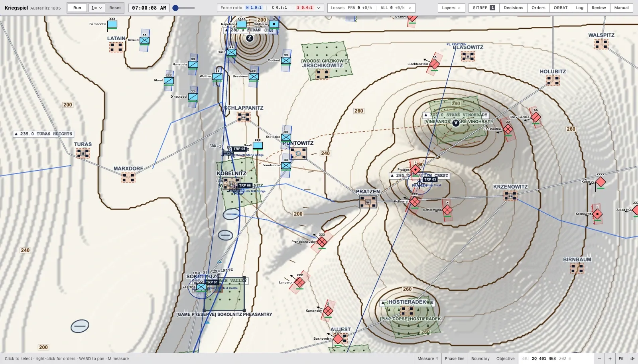Open the Layers dropdown
The image size is (638, 364).
tap(451, 8)
